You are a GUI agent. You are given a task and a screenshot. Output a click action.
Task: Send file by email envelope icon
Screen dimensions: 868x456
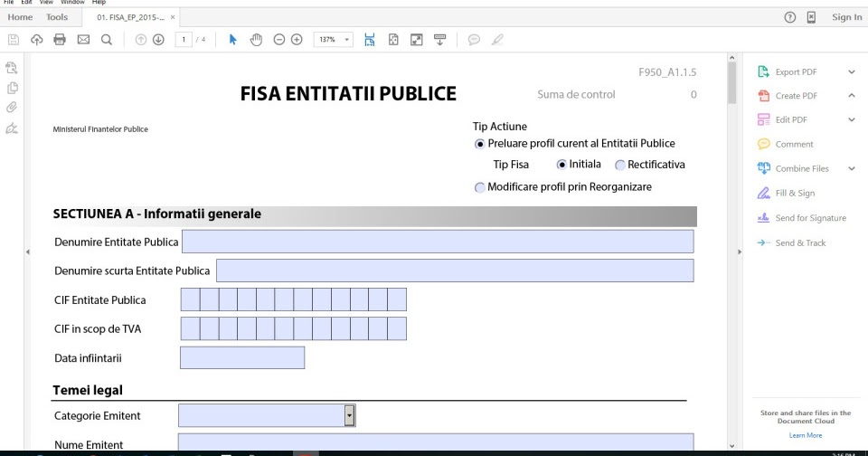pos(83,39)
